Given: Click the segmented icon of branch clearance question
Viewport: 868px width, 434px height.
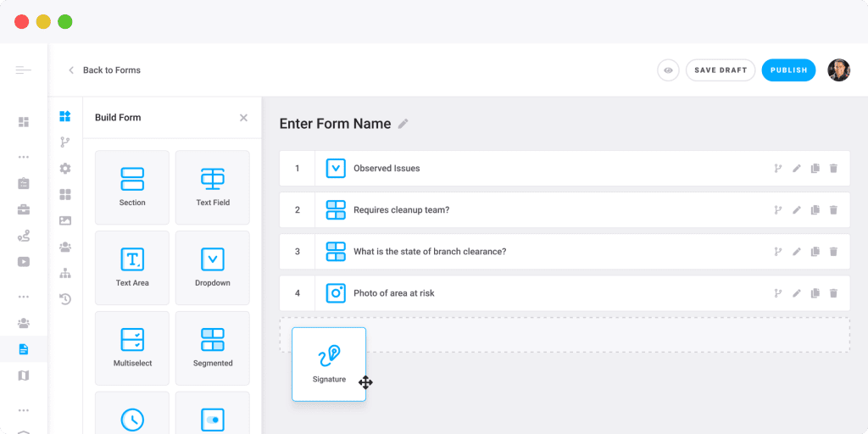Looking at the screenshot, I should click(x=336, y=251).
